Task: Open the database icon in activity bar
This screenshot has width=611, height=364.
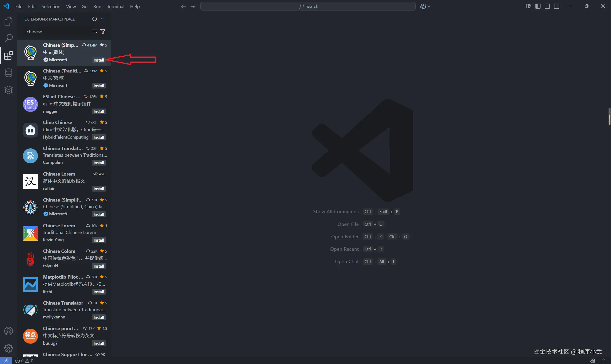Action: (x=9, y=73)
